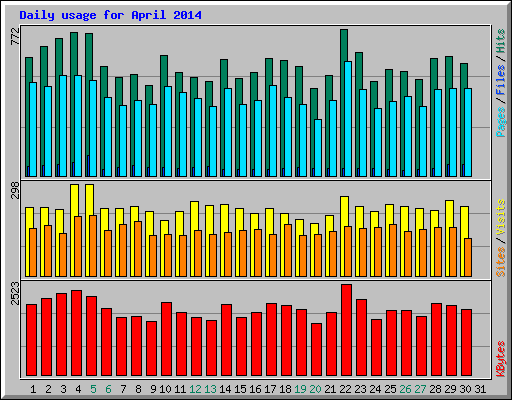512x400 pixels.
Task: Click day label 15 on the x-axis
Action: pyautogui.click(x=240, y=389)
